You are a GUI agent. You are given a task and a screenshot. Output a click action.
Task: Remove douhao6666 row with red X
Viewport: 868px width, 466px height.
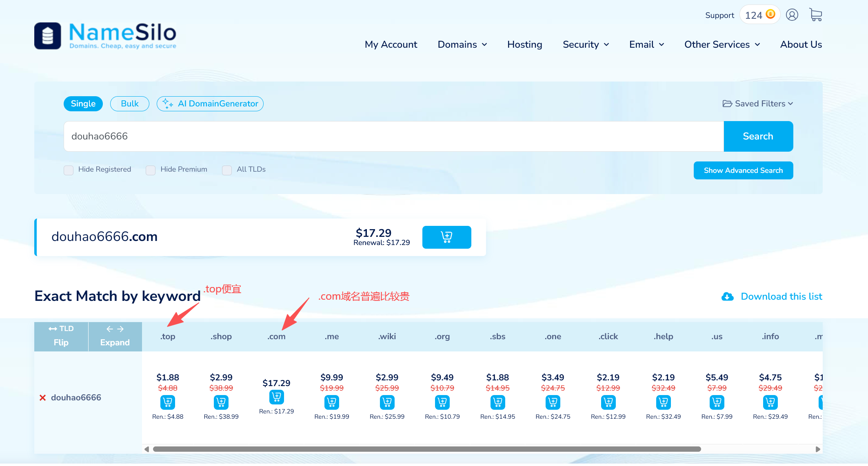[x=42, y=398]
